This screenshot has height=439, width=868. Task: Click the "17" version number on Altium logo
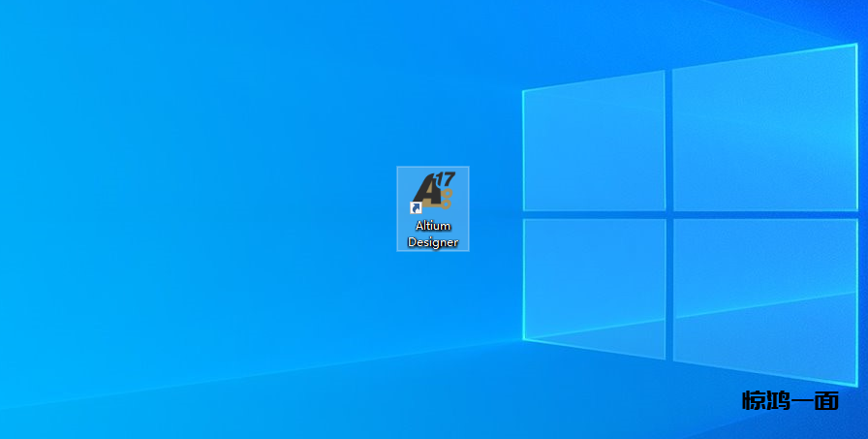444,179
